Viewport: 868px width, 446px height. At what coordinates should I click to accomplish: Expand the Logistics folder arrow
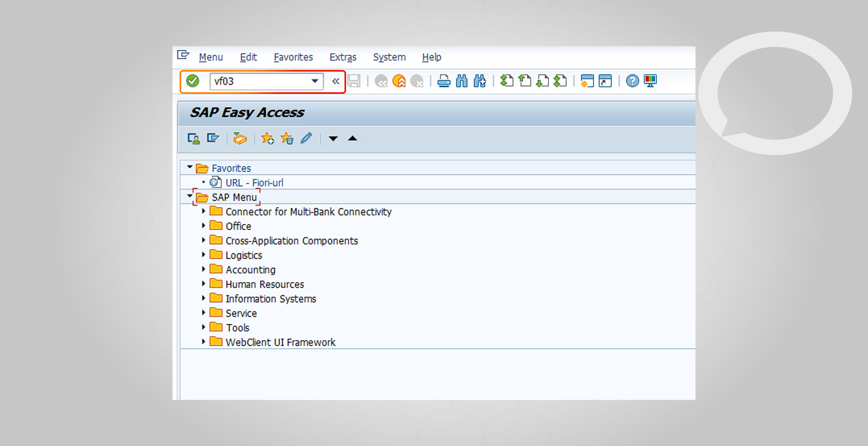pyautogui.click(x=203, y=254)
